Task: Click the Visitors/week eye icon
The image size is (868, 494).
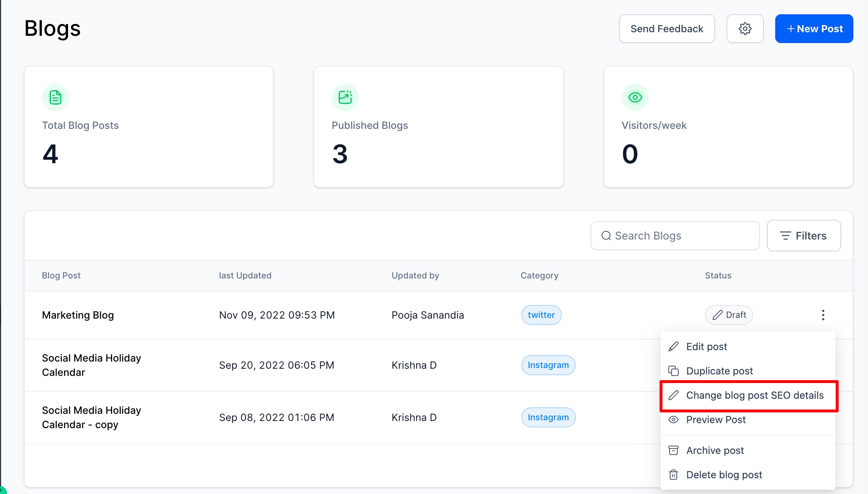Action: (x=635, y=97)
